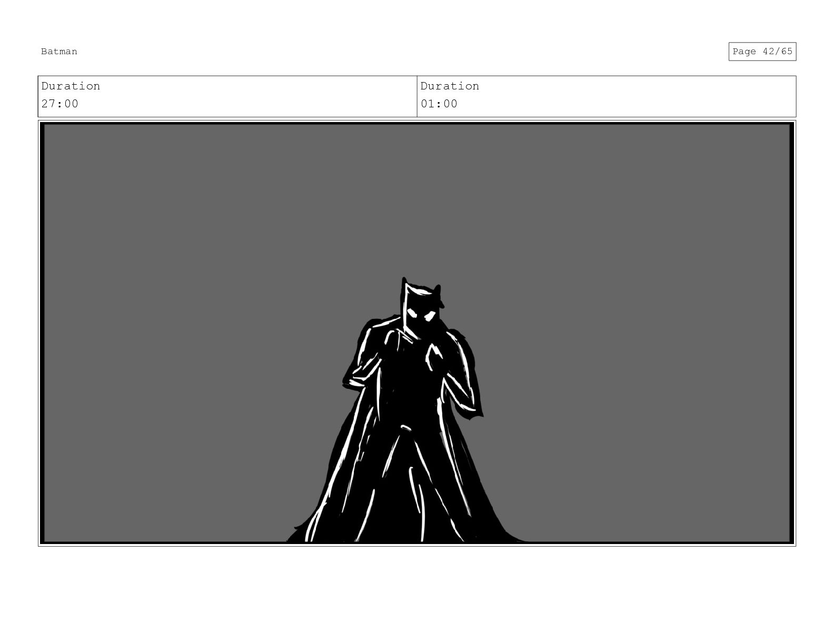Click the Batman storyboard panel thumbnail
Image resolution: width=834 pixels, height=644 pixels.
(417, 333)
